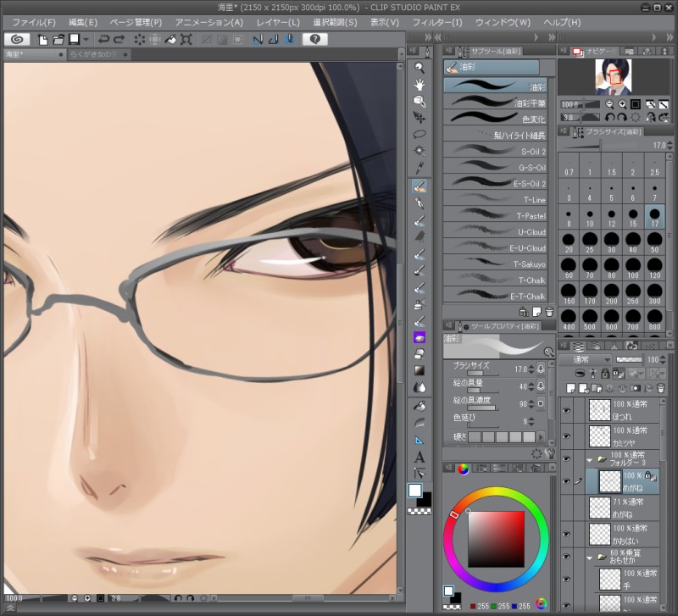This screenshot has height=616, width=678.
Task: Select the Fill bucket tool
Action: [x=419, y=406]
